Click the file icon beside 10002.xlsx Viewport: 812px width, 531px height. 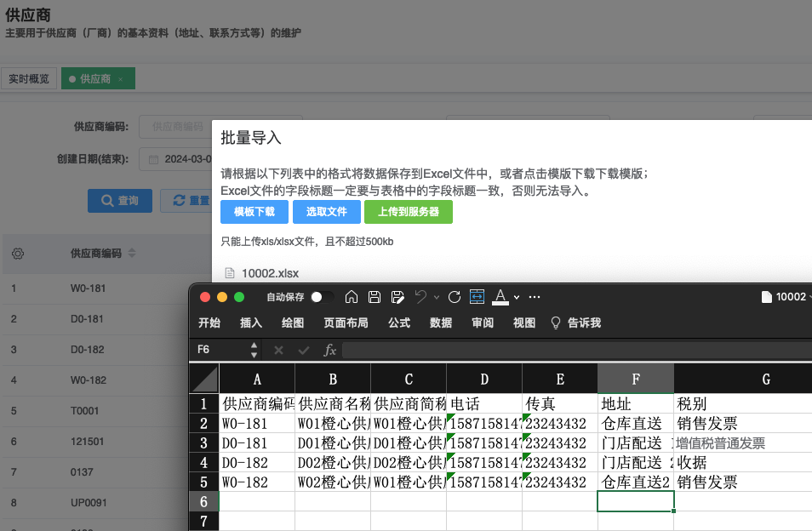tap(230, 273)
